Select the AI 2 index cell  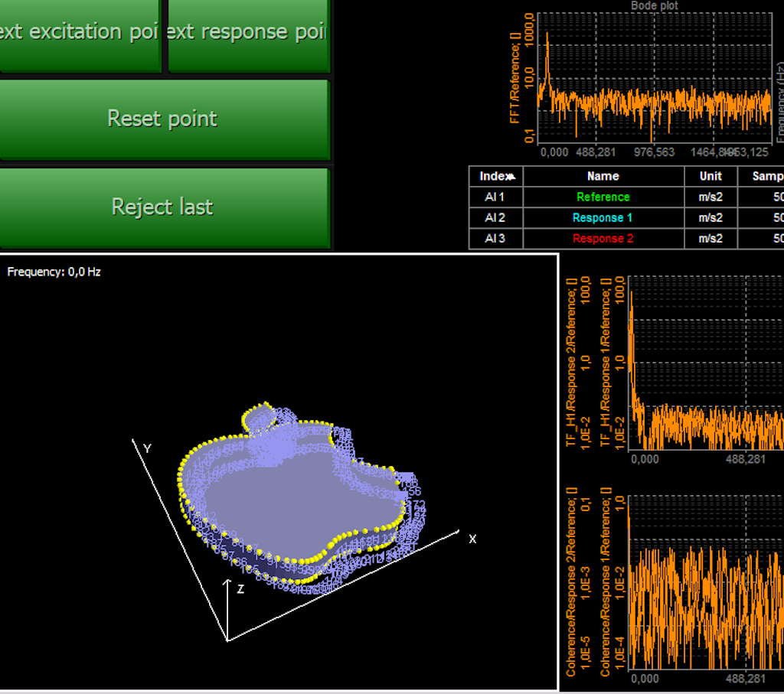(x=495, y=218)
